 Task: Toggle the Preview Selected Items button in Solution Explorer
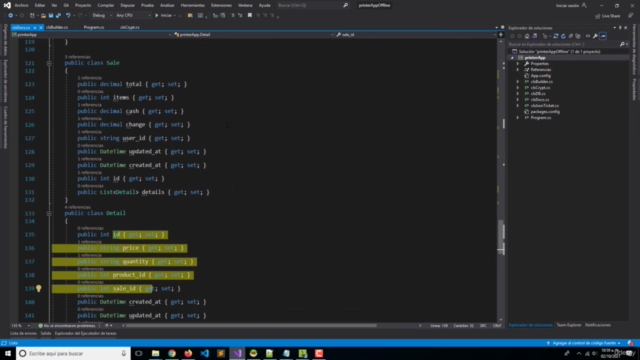[603, 36]
